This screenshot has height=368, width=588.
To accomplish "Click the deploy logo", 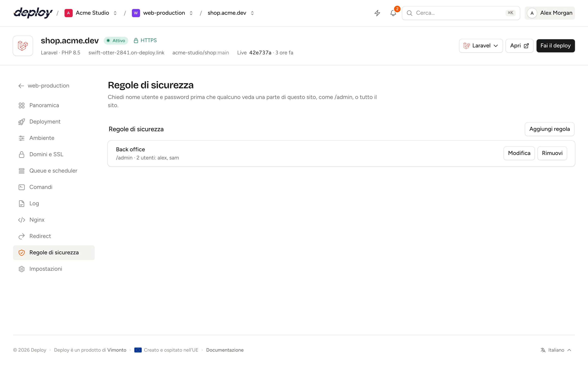I will coord(33,13).
